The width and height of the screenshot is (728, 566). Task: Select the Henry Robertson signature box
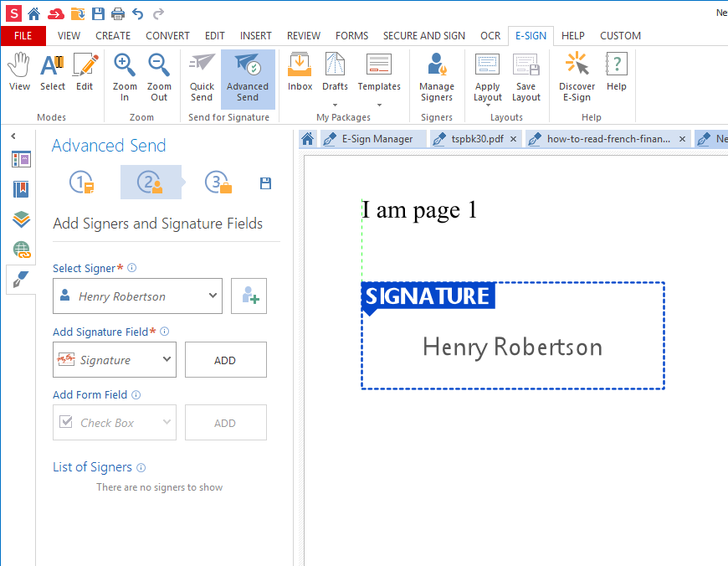coord(512,346)
